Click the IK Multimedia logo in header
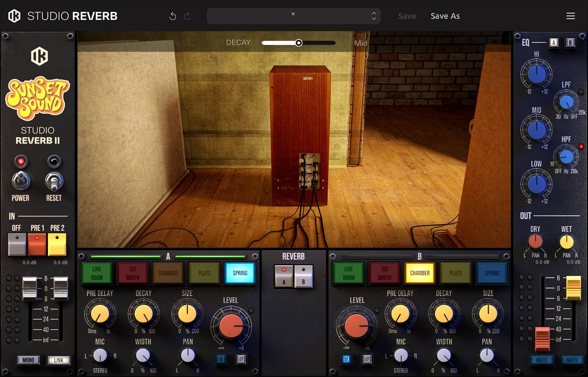Screen dimensions: 588x377 click(14, 16)
